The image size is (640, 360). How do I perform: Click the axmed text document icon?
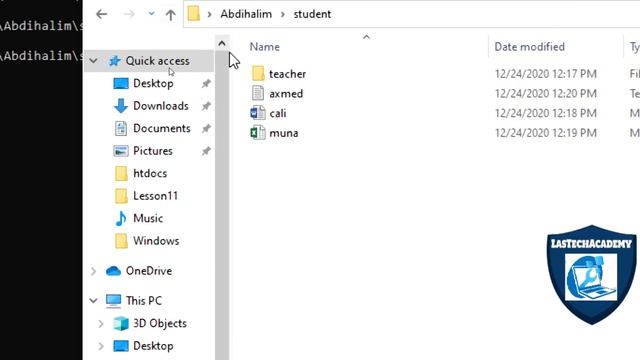coord(258,93)
